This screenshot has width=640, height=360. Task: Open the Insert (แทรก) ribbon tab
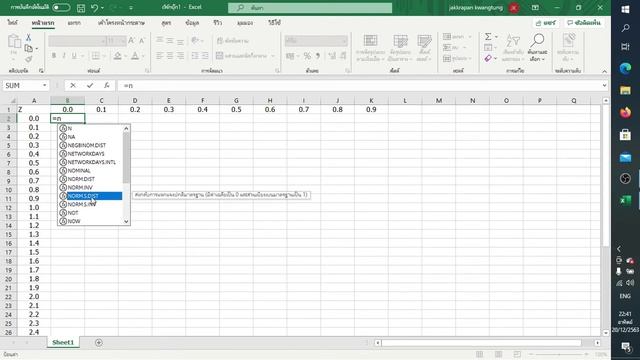click(x=74, y=23)
